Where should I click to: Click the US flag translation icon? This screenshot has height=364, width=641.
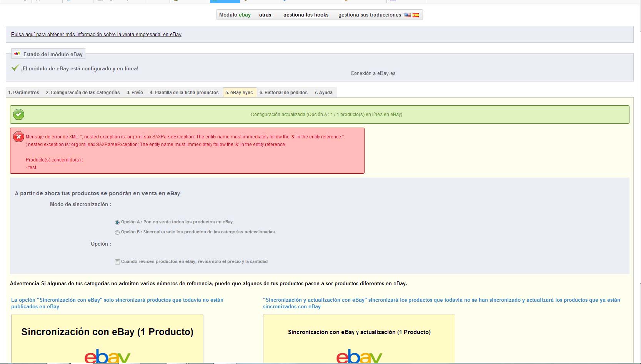(x=408, y=15)
